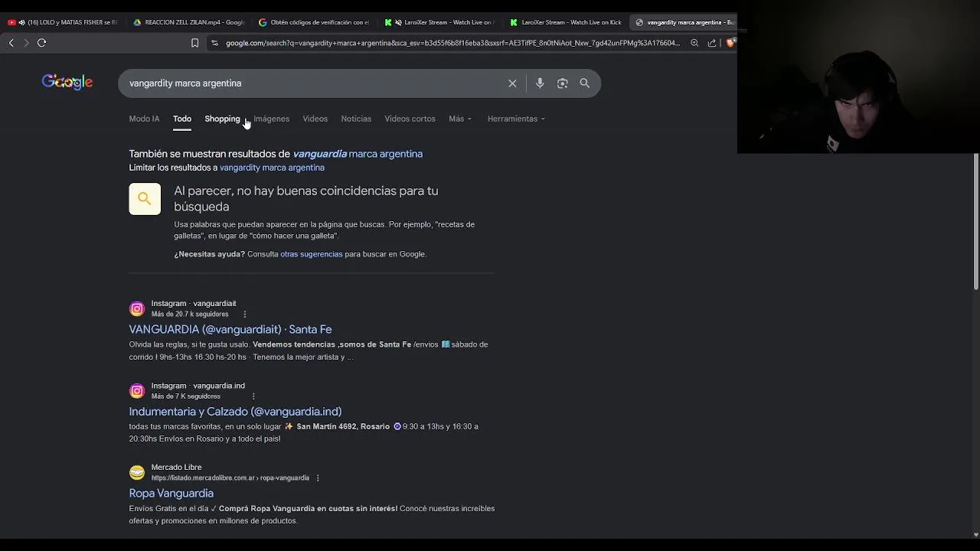This screenshot has width=980, height=551.
Task: Switch to the muted LaroiXer Stream tab
Action: [440, 22]
